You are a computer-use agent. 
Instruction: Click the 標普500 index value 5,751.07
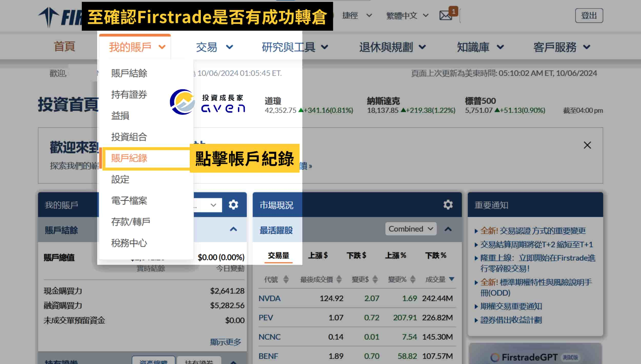point(479,110)
